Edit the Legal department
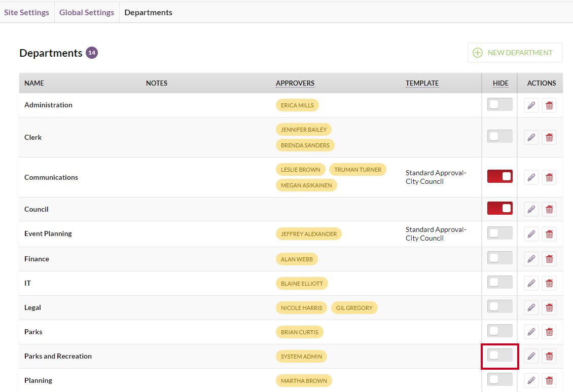This screenshot has height=392, width=573. click(531, 308)
